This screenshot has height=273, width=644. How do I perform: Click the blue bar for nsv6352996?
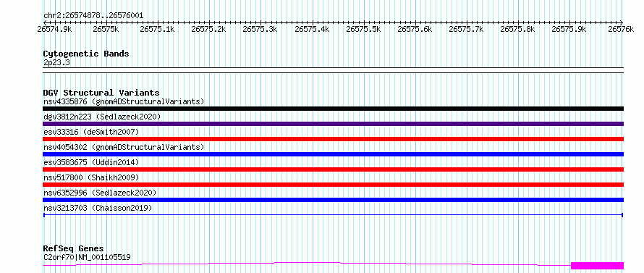tap(334, 200)
